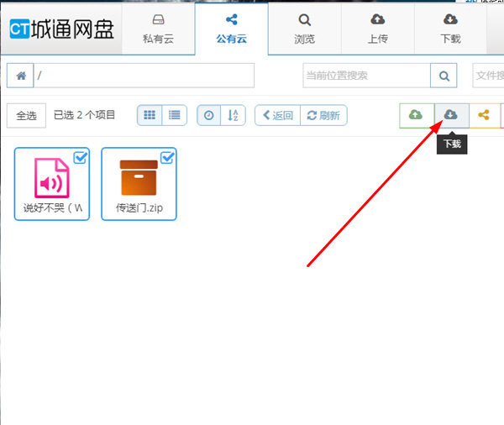The width and height of the screenshot is (504, 425).
Task: Click the 传送门.zip file name
Action: 139,208
